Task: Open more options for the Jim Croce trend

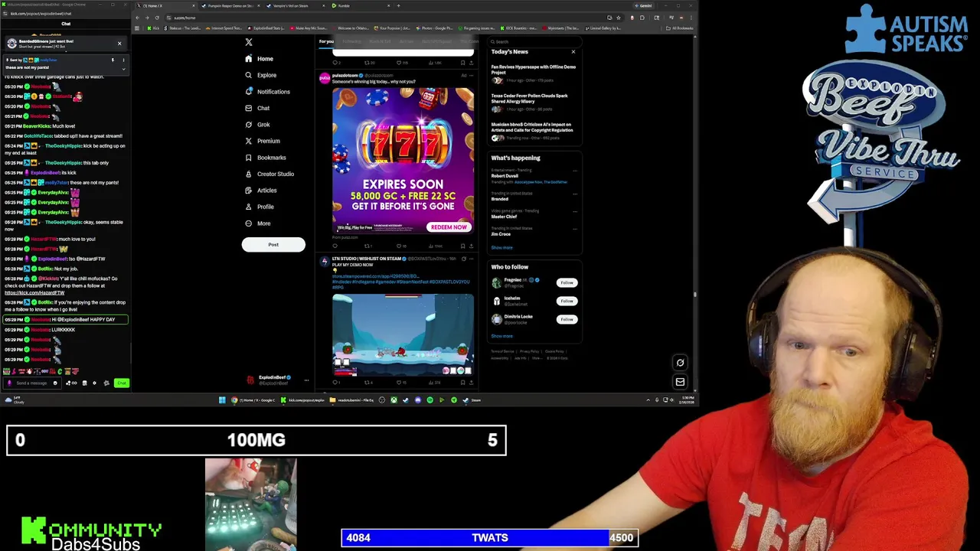Action: (x=575, y=229)
